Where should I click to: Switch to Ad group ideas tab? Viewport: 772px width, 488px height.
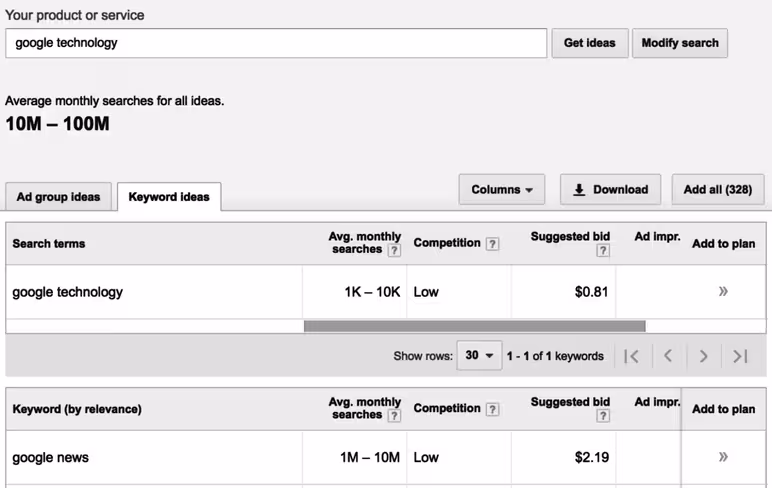[58, 197]
